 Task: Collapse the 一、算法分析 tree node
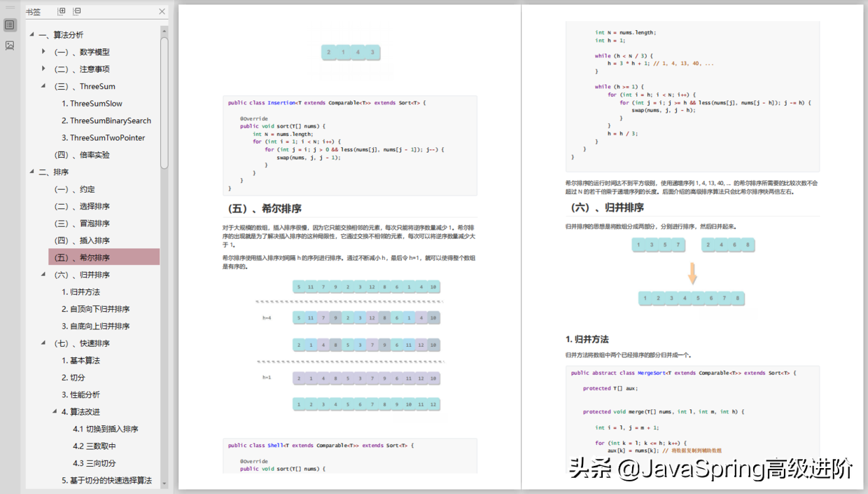click(x=31, y=35)
